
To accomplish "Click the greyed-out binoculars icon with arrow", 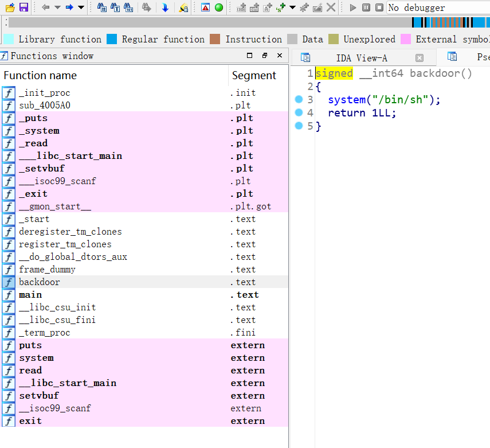I will 146,7.
